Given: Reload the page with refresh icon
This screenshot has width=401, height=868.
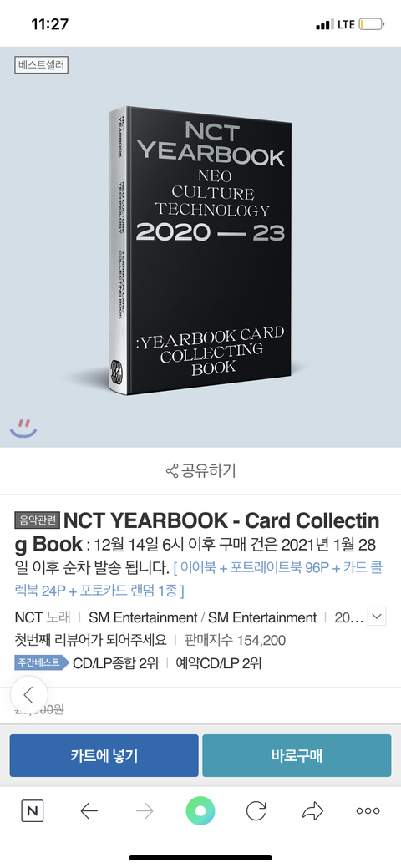Looking at the screenshot, I should tap(256, 811).
